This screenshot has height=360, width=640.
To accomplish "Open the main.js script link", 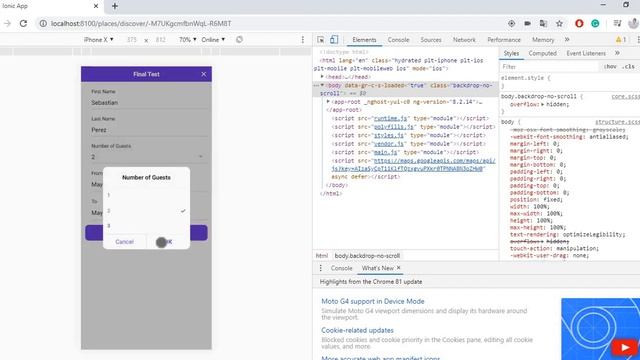I will pyautogui.click(x=386, y=152).
